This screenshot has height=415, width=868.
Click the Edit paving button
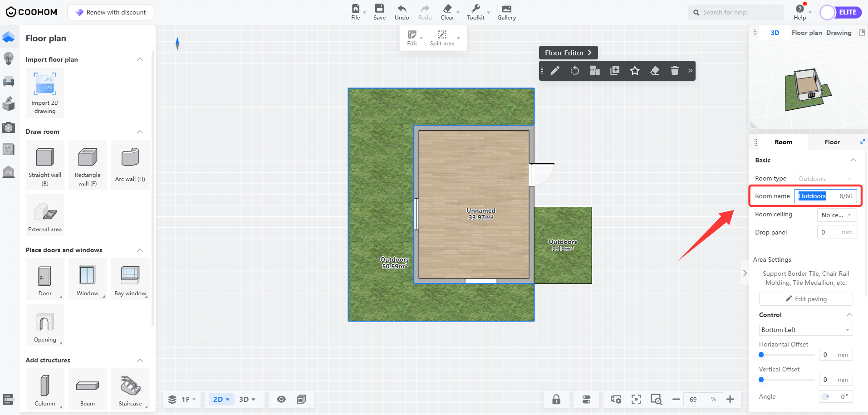806,299
